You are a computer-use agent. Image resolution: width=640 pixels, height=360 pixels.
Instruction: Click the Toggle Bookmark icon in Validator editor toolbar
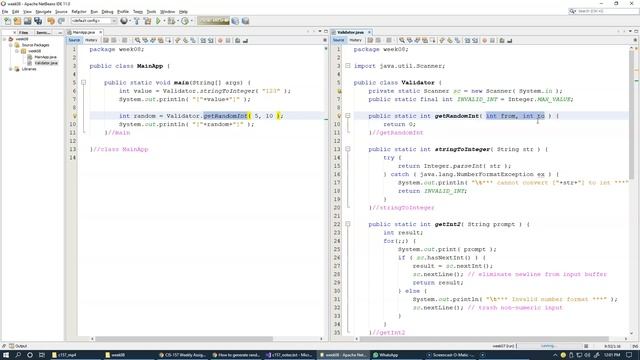[x=458, y=40]
